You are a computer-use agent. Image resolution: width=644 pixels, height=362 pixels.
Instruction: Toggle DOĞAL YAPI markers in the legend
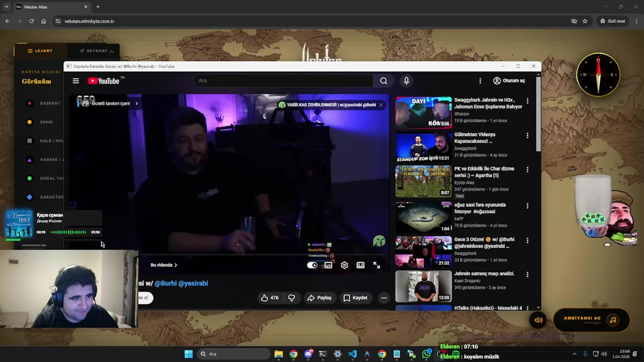(44, 178)
